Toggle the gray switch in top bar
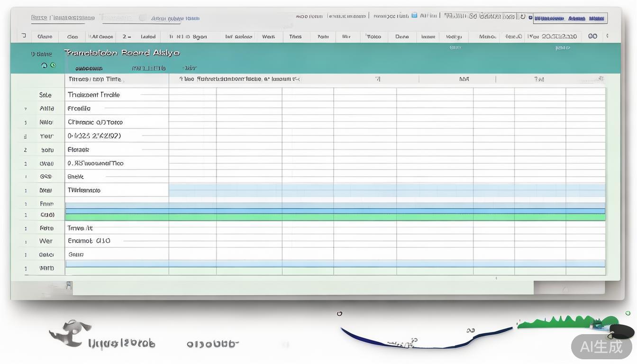The height and width of the screenshot is (364, 637). (x=143, y=18)
